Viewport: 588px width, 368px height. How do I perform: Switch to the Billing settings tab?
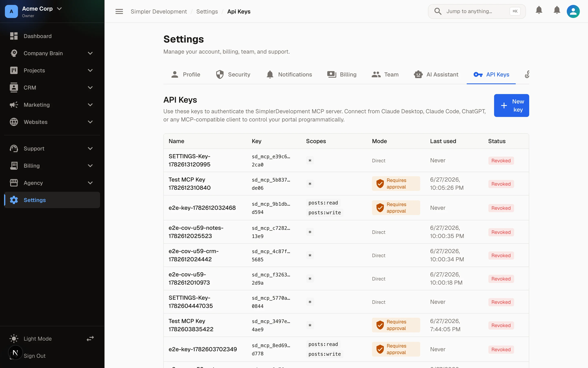(342, 74)
